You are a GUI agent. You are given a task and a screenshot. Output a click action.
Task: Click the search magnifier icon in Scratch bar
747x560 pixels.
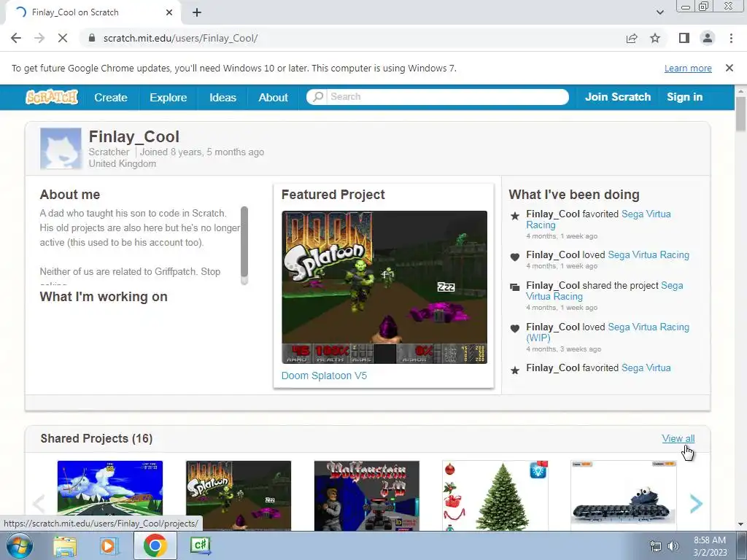point(318,97)
